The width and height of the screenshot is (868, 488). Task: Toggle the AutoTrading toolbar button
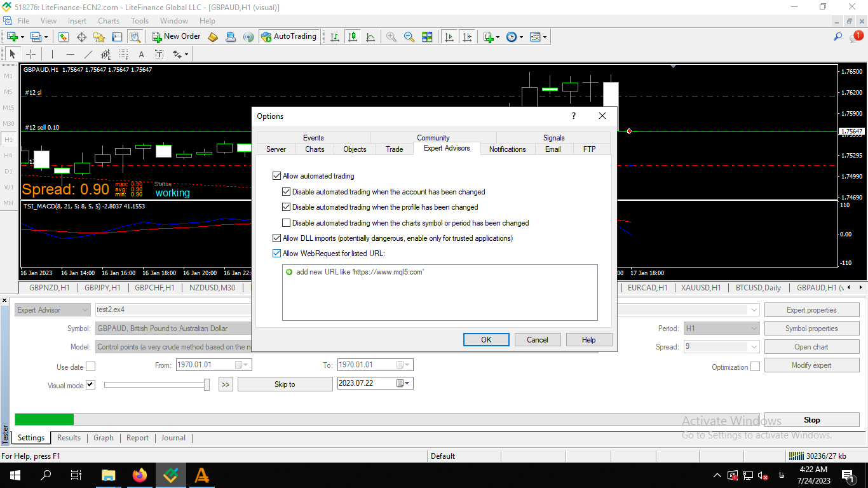[x=288, y=36]
